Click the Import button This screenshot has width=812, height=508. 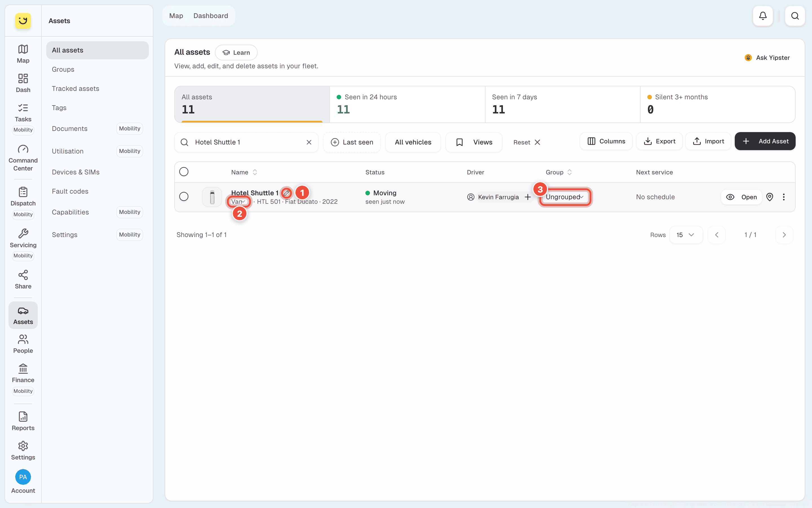pyautogui.click(x=708, y=141)
